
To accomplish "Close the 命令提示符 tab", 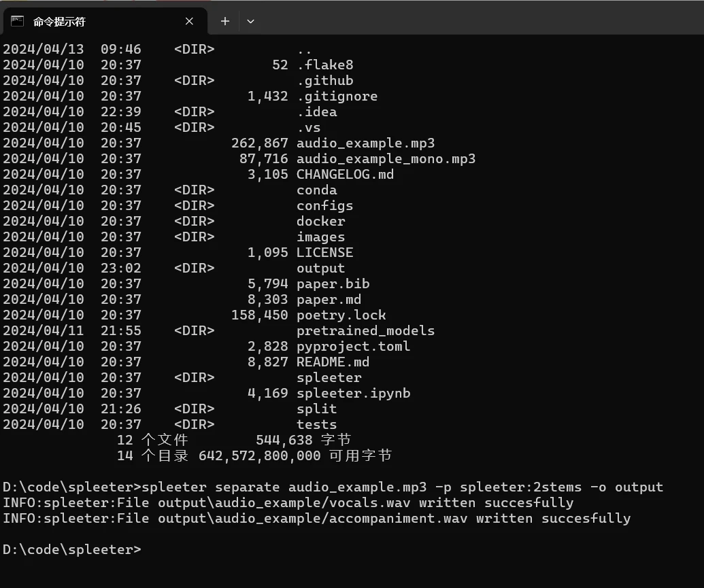I will coord(189,21).
